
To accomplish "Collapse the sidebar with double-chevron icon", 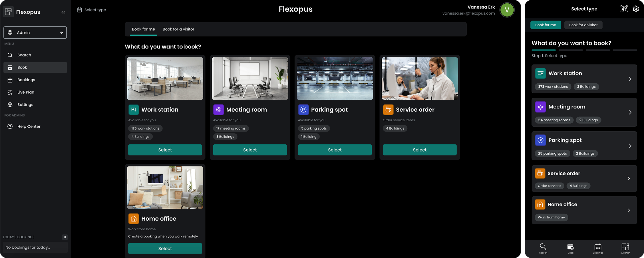I will (63, 12).
